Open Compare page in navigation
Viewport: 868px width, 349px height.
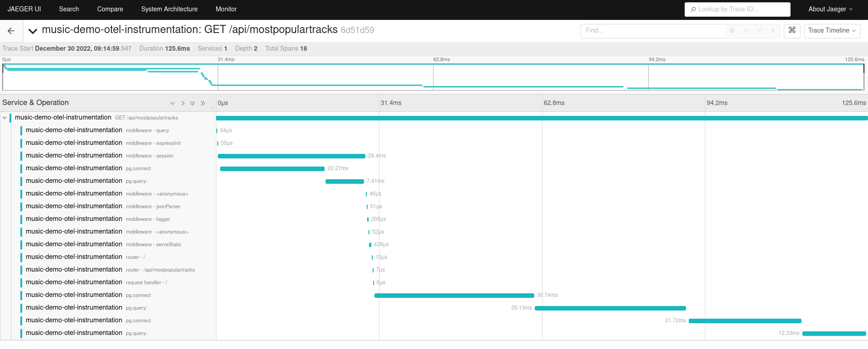(x=110, y=9)
